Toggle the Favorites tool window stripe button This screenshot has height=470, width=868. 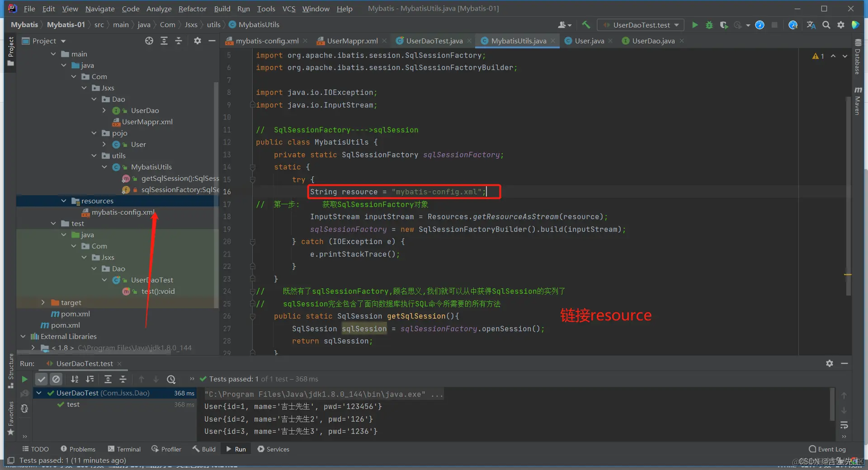click(x=11, y=418)
